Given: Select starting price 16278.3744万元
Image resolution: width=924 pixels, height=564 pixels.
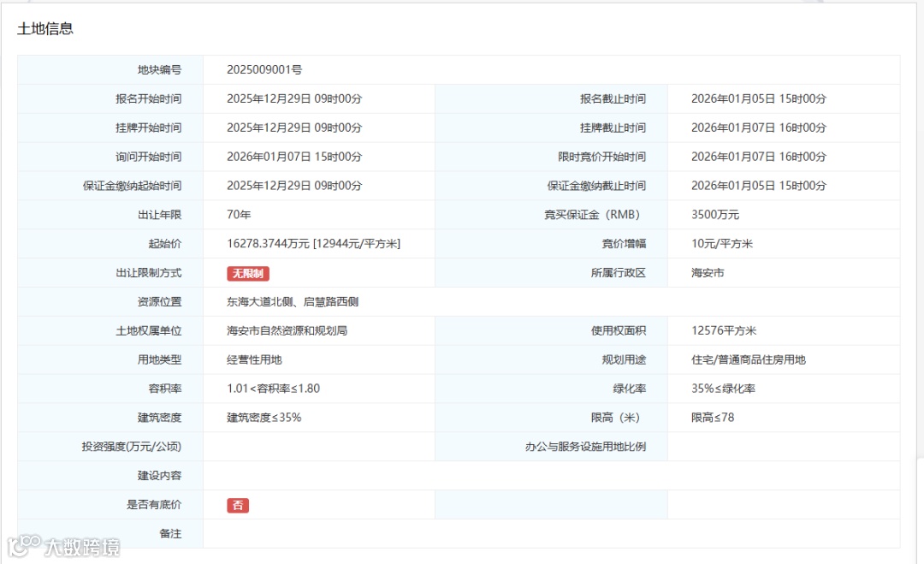Looking at the screenshot, I should [x=268, y=243].
